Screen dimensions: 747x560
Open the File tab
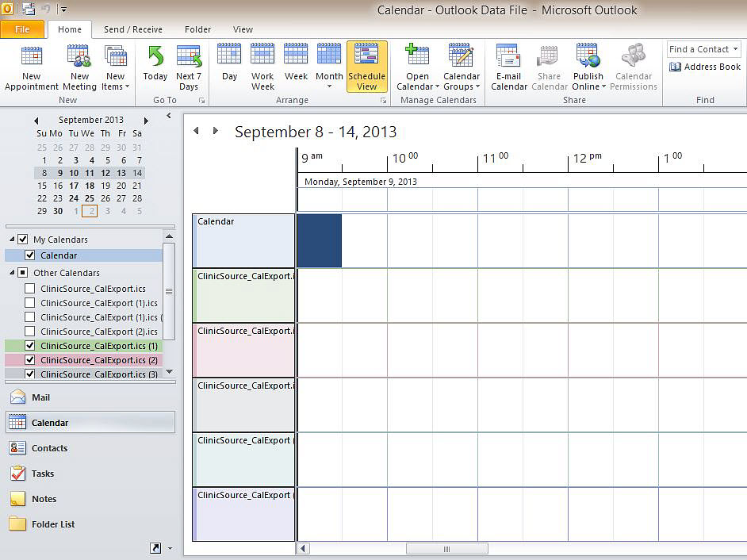point(22,29)
